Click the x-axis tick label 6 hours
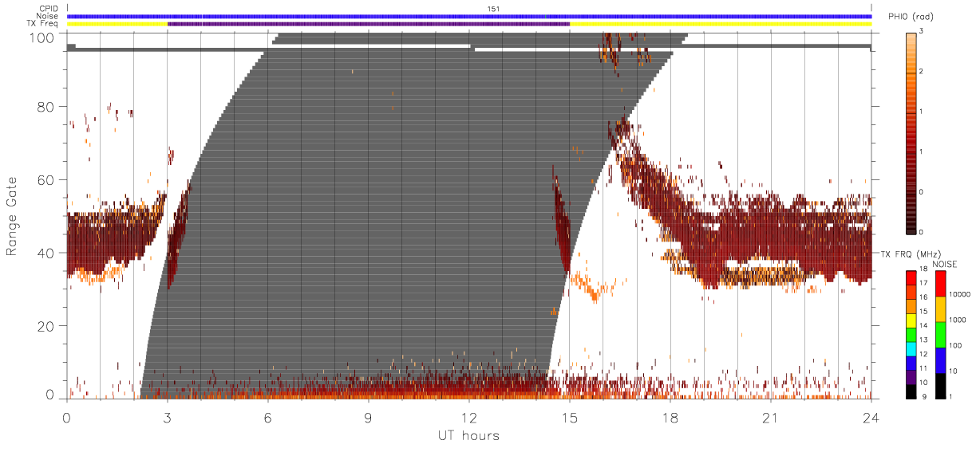This screenshot has width=980, height=452. (268, 417)
